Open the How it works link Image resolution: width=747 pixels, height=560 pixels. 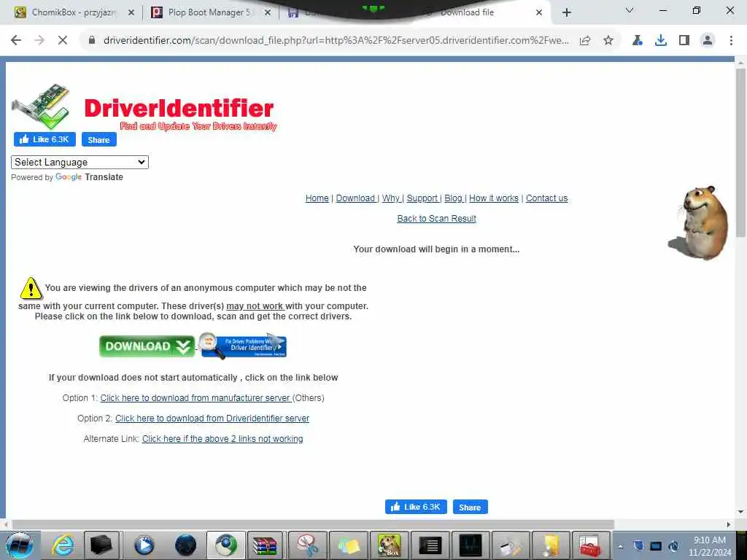click(494, 198)
